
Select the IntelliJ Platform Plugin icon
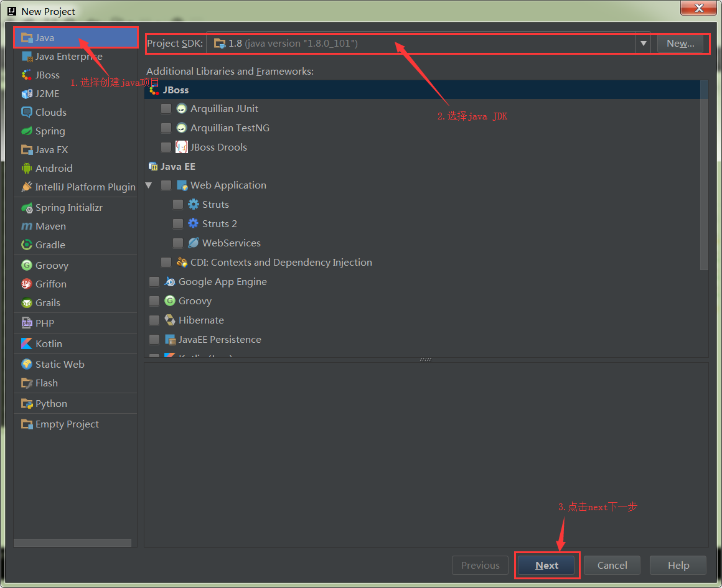click(x=27, y=187)
